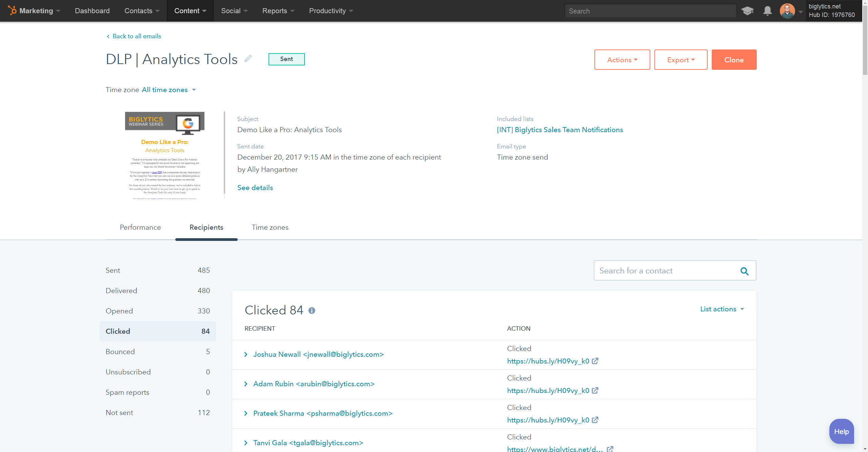868x452 pixels.
Task: Click the HubSpot sprocket logo
Action: (x=13, y=11)
